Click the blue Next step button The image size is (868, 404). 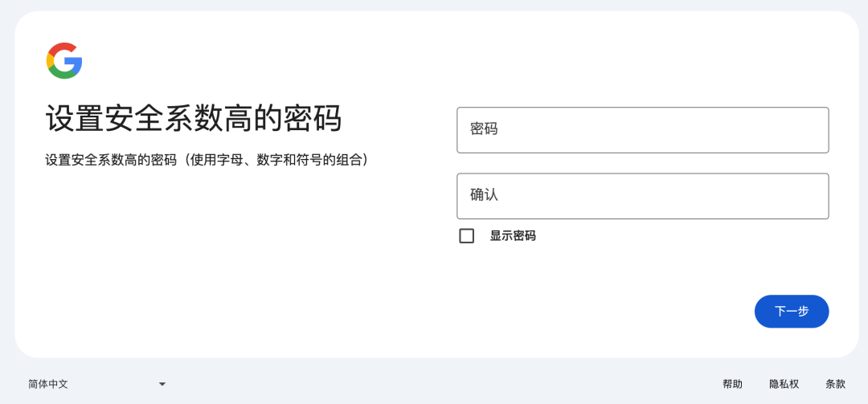[x=791, y=311]
